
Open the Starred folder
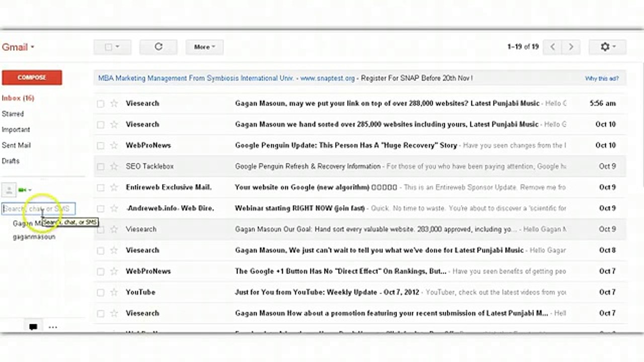(13, 114)
